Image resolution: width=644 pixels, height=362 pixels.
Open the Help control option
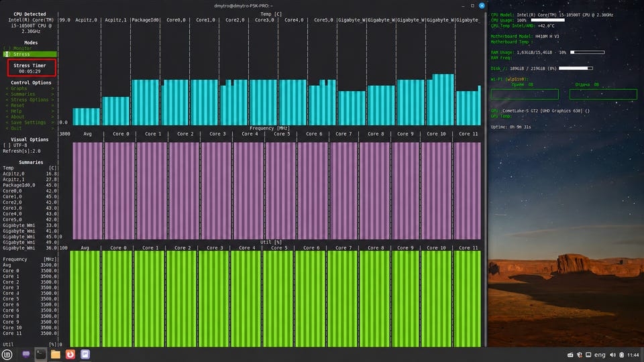pyautogui.click(x=30, y=111)
